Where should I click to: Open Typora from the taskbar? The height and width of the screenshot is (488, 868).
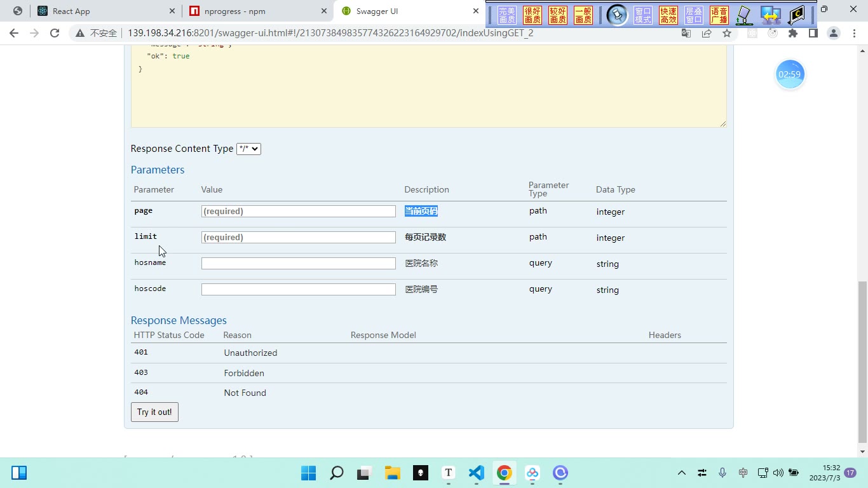[x=449, y=473]
